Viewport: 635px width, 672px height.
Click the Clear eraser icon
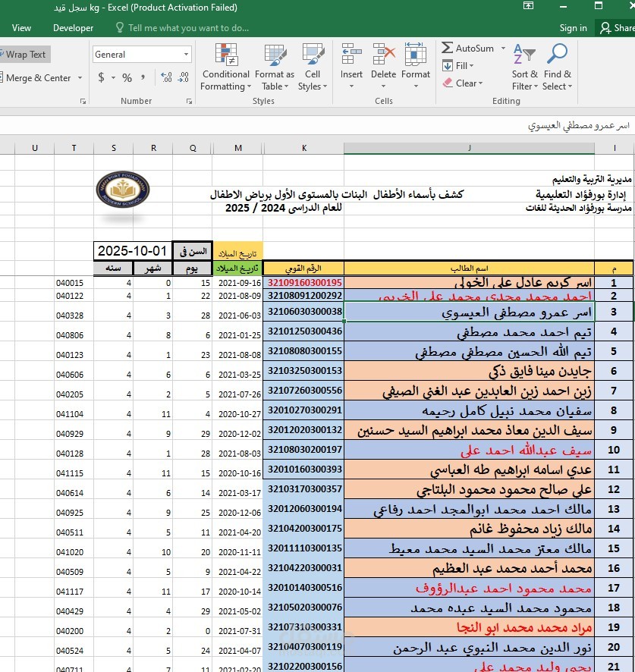(x=448, y=83)
